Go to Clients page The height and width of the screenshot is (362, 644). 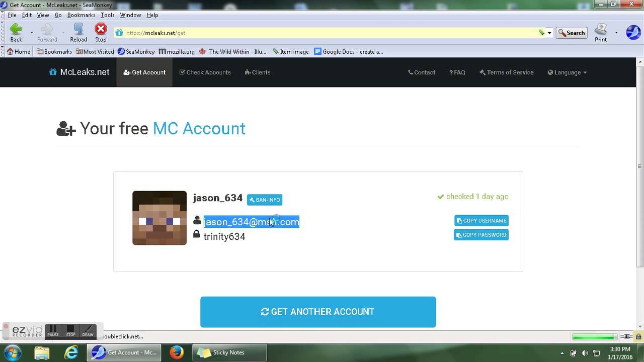tap(258, 72)
